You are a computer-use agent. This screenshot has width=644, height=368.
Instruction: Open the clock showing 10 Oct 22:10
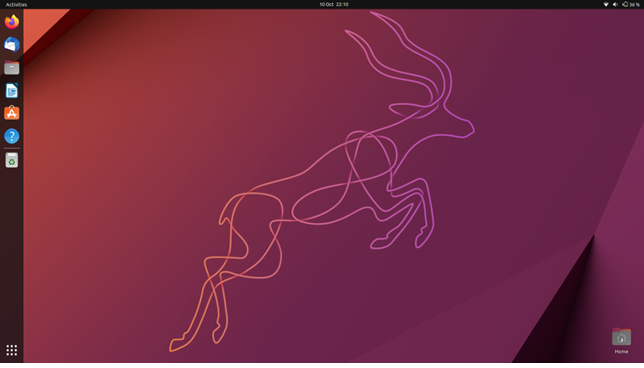[334, 5]
